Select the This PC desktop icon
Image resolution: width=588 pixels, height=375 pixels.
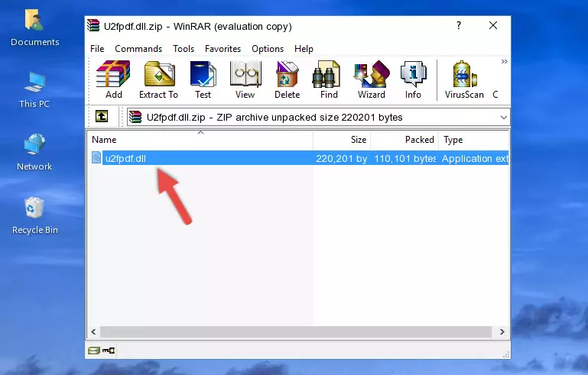point(34,90)
